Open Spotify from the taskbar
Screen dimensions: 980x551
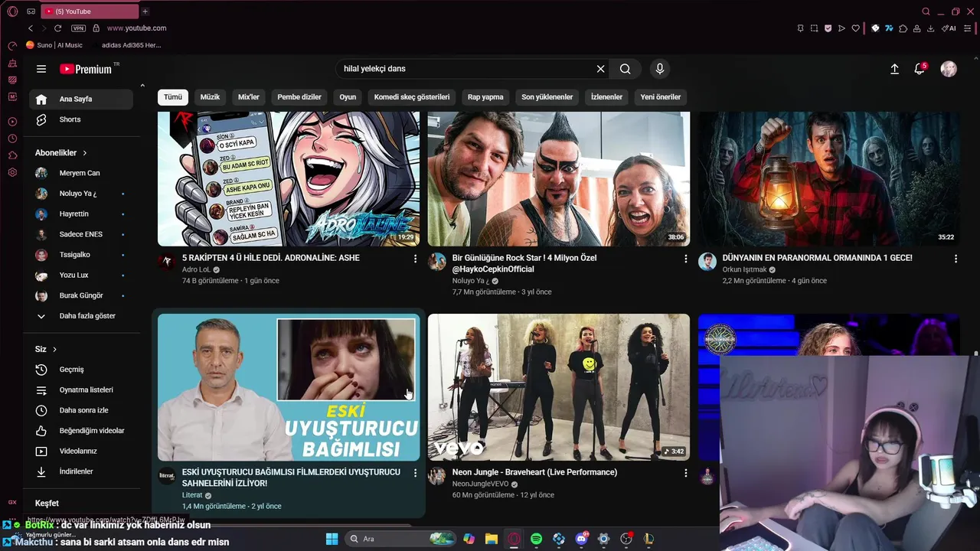(536, 539)
